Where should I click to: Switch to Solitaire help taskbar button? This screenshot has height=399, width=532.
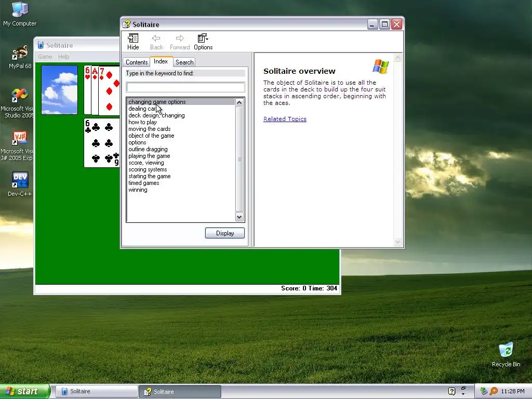pos(180,392)
